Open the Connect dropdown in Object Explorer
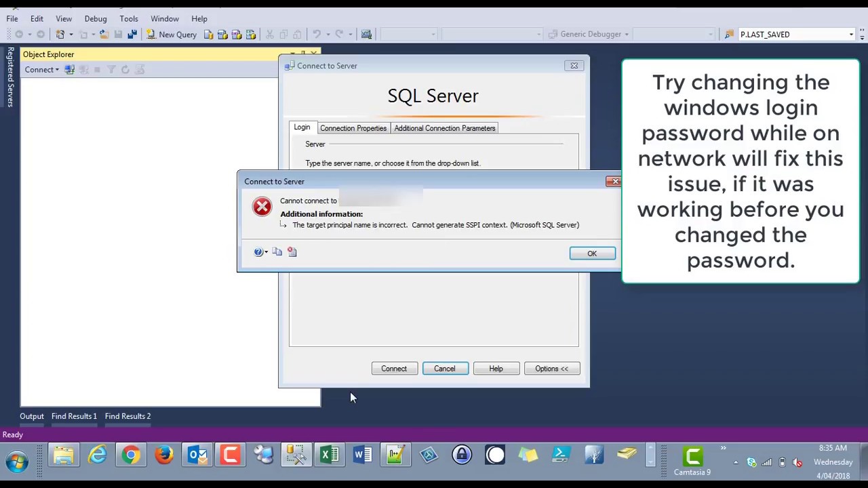Screen dimensions: 868x488 pyautogui.click(x=41, y=70)
